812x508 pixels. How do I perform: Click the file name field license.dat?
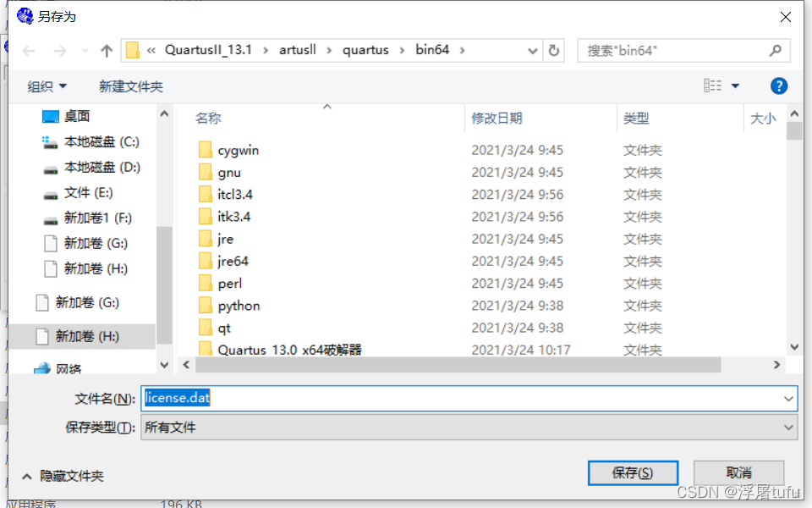pyautogui.click(x=469, y=398)
